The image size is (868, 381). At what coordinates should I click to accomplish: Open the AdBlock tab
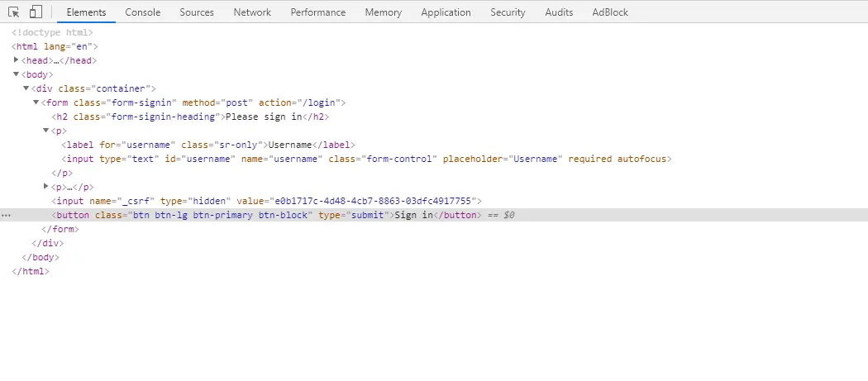(x=610, y=12)
